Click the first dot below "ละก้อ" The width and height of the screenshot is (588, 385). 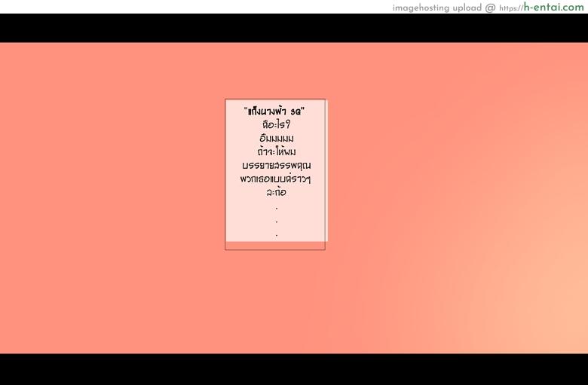pyautogui.click(x=277, y=208)
